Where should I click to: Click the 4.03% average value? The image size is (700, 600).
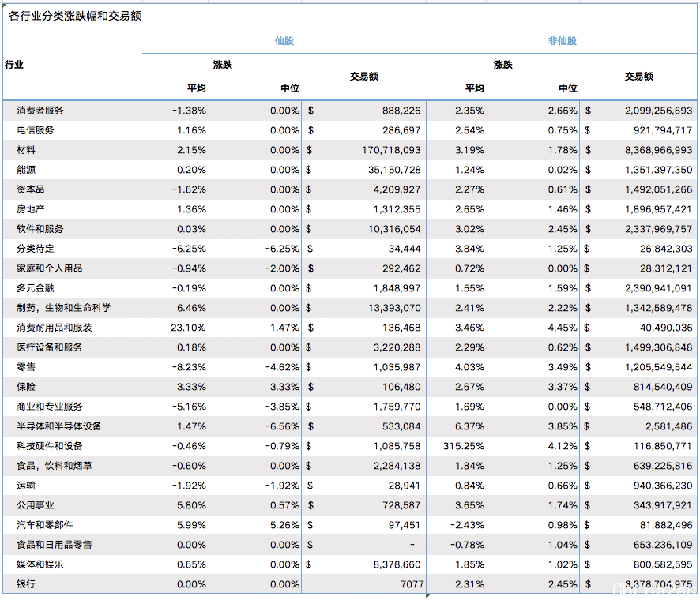click(x=469, y=367)
